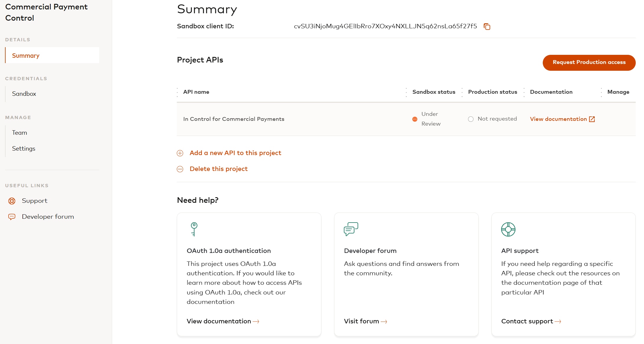Click the Support lifebuoy icon in sidebar

coord(12,201)
